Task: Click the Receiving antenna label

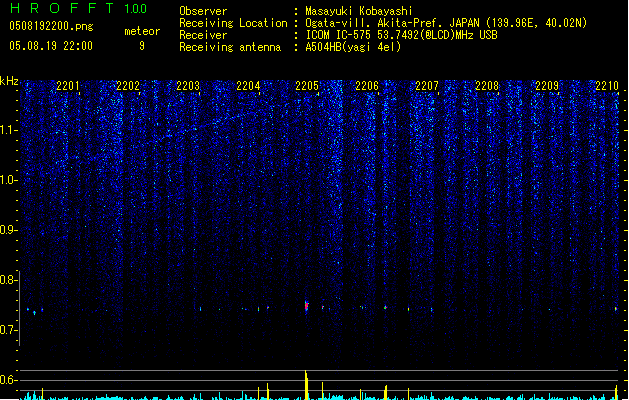Action: click(230, 47)
